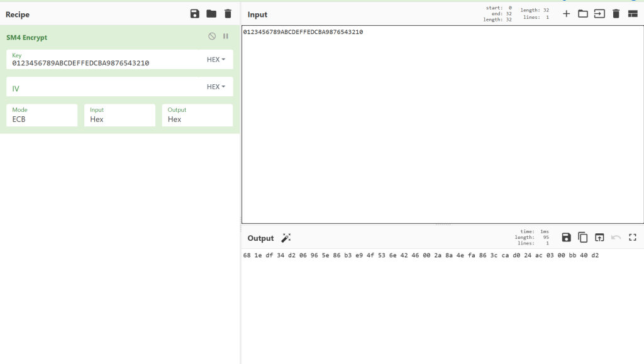
Task: Toggle the breakpoint on SM4 Encrypt
Action: (x=226, y=36)
